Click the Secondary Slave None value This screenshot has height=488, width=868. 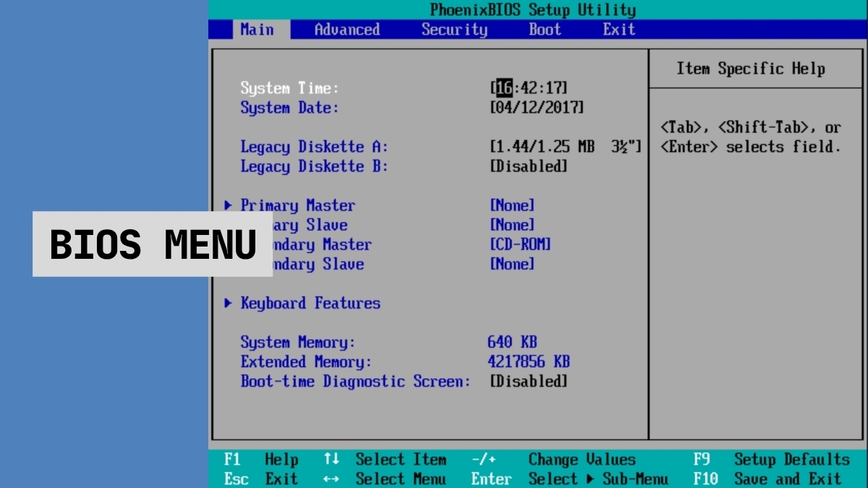[x=512, y=264]
